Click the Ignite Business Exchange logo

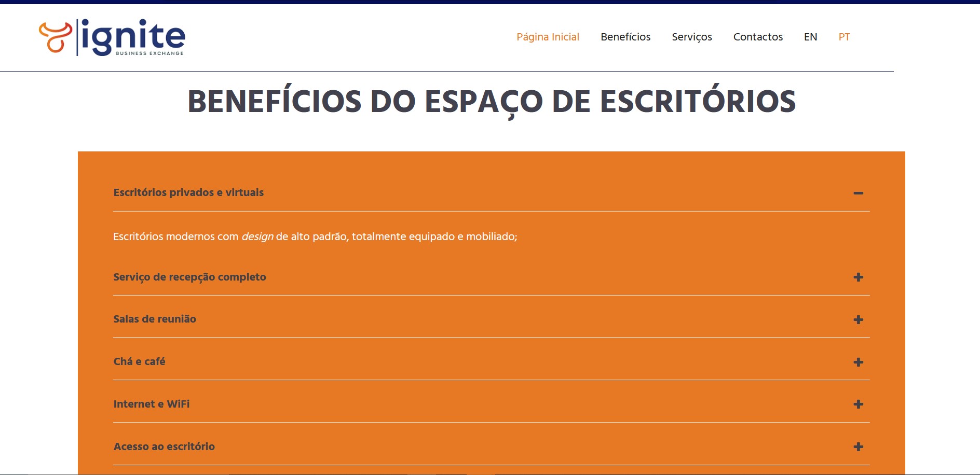[112, 37]
